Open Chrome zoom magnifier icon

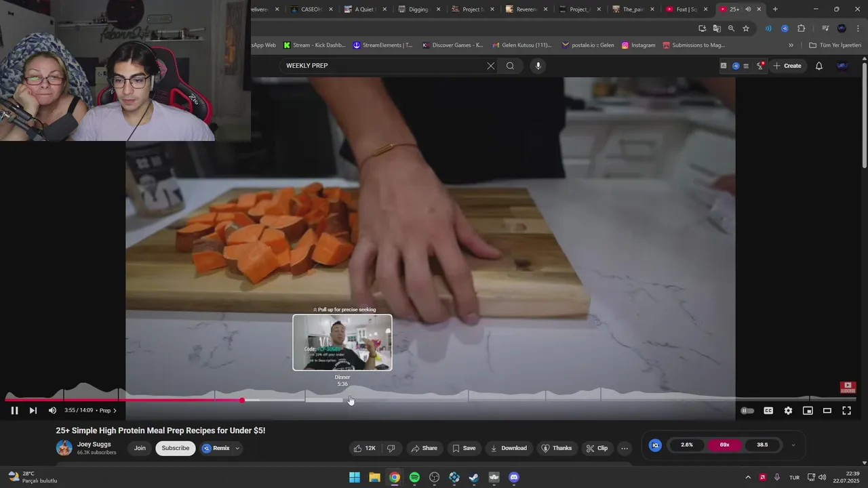pos(731,28)
